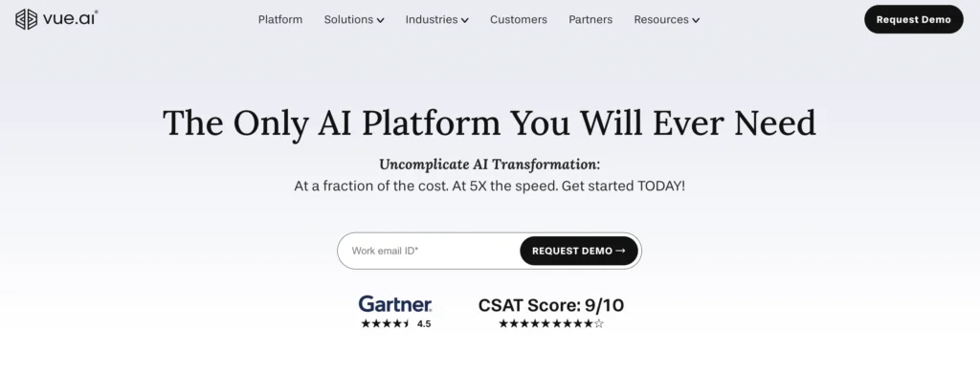Click the chevron next to Industries
Image resolution: width=980 pixels, height=374 pixels.
465,21
